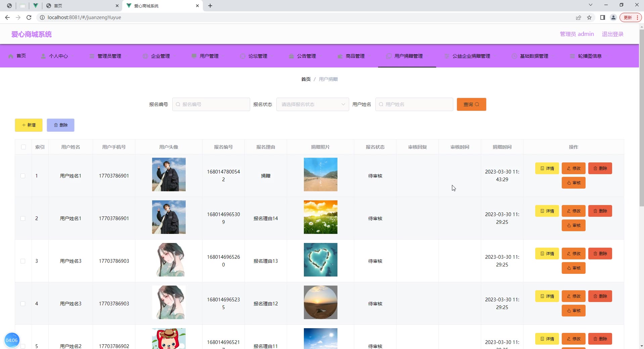Select the checkbox for row 3
Image resolution: width=644 pixels, height=349 pixels.
coord(23,261)
